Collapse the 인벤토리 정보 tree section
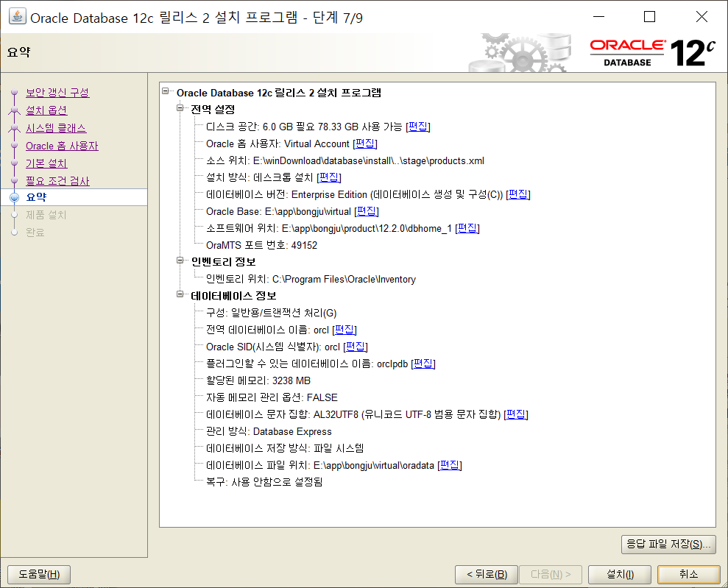 [x=180, y=261]
